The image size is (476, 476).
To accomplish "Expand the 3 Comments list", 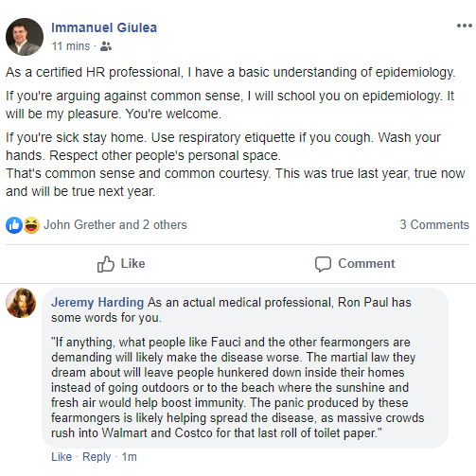I will (434, 224).
